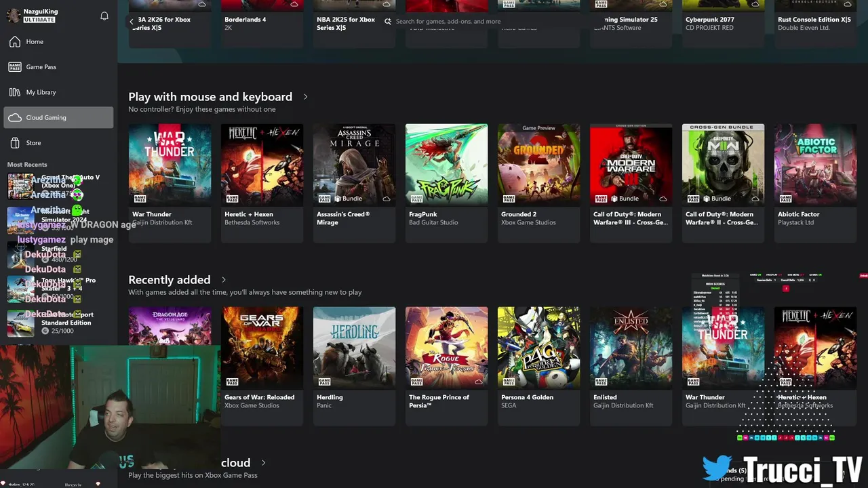Go back using the back arrow

tap(132, 22)
